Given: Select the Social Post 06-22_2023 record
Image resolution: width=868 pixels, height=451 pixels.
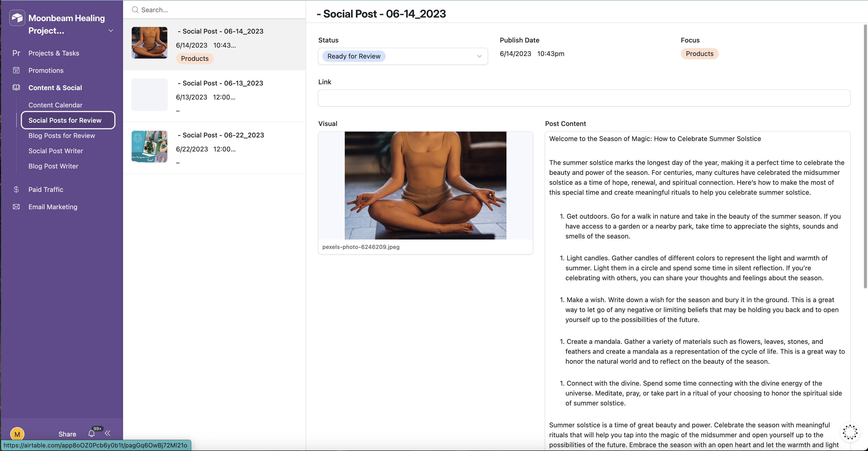Looking at the screenshot, I should point(214,148).
